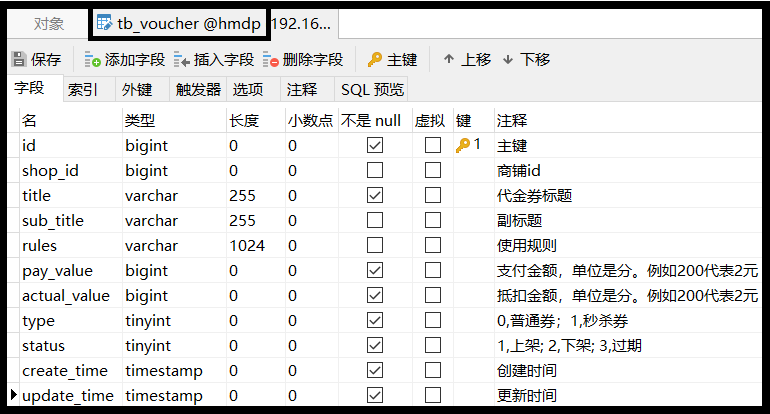Click the Primary Key (主键) key icon
Viewport: 770px width, 414px height.
point(375,59)
